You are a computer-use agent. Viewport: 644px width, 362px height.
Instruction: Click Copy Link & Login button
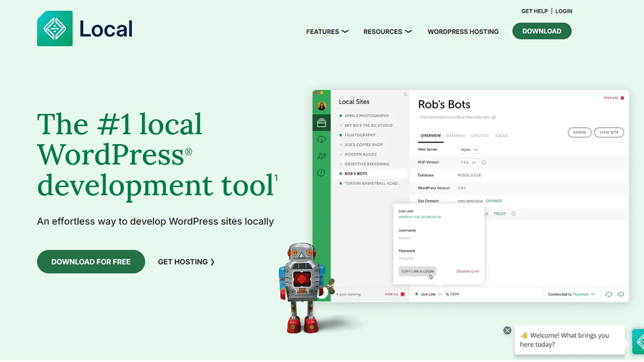click(x=417, y=271)
